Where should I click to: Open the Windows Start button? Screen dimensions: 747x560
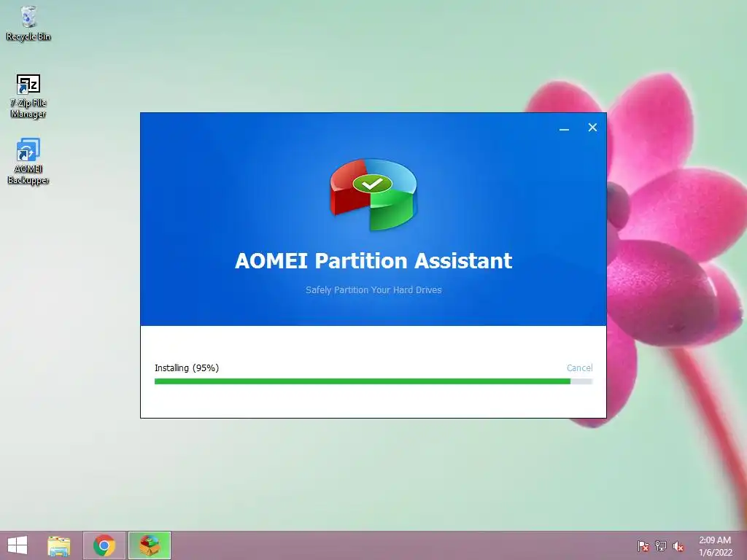pos(18,545)
